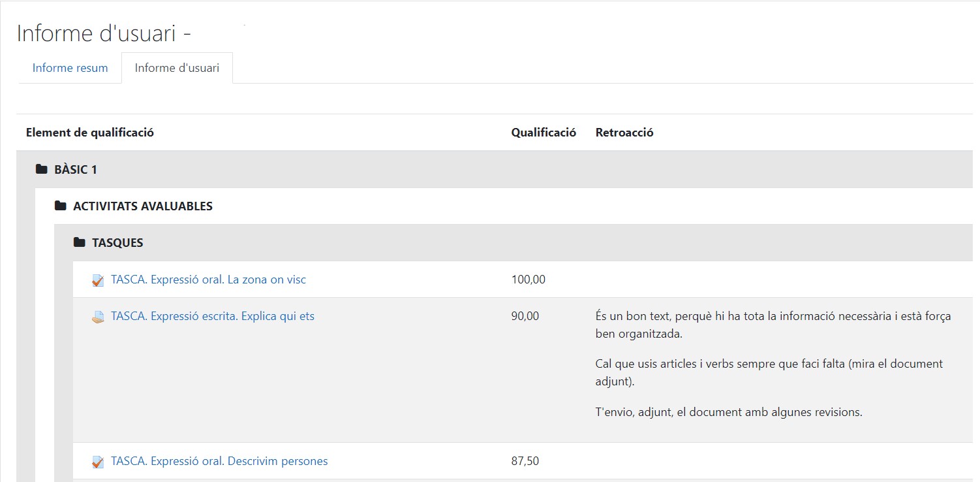Click the folder icon beside BÀSIC 1

click(42, 170)
